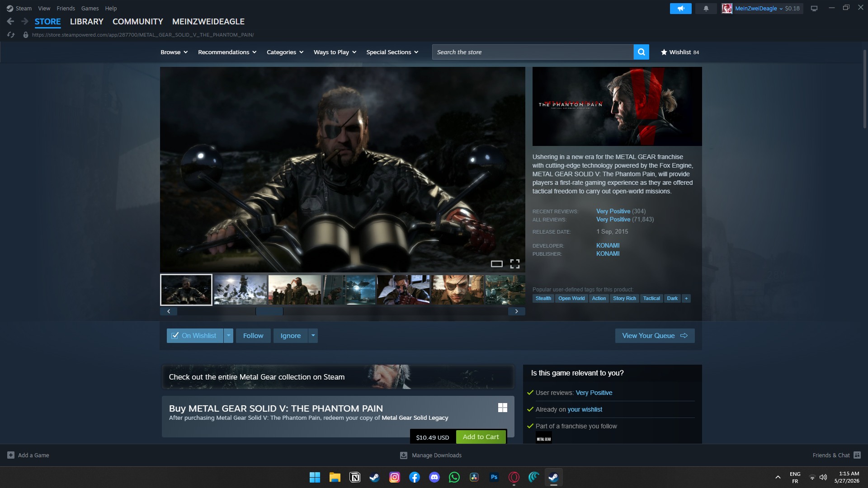This screenshot has width=868, height=488.
Task: Reload the store page
Action: [x=11, y=35]
